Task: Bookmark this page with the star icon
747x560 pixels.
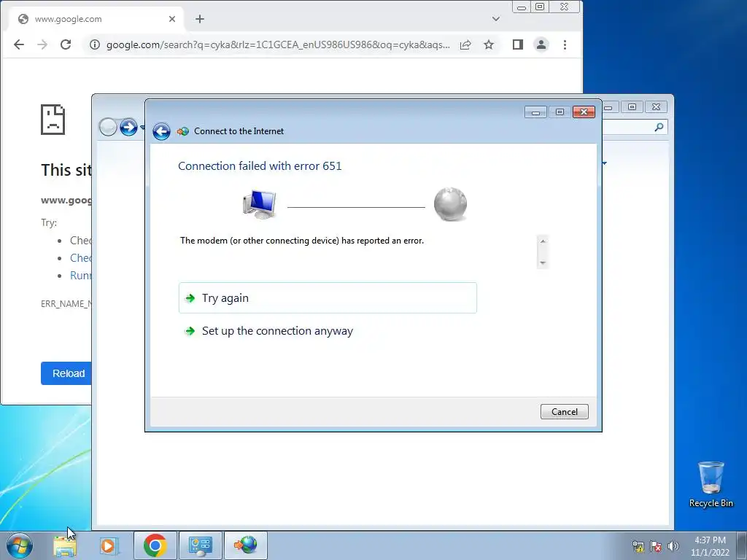Action: 489,44
